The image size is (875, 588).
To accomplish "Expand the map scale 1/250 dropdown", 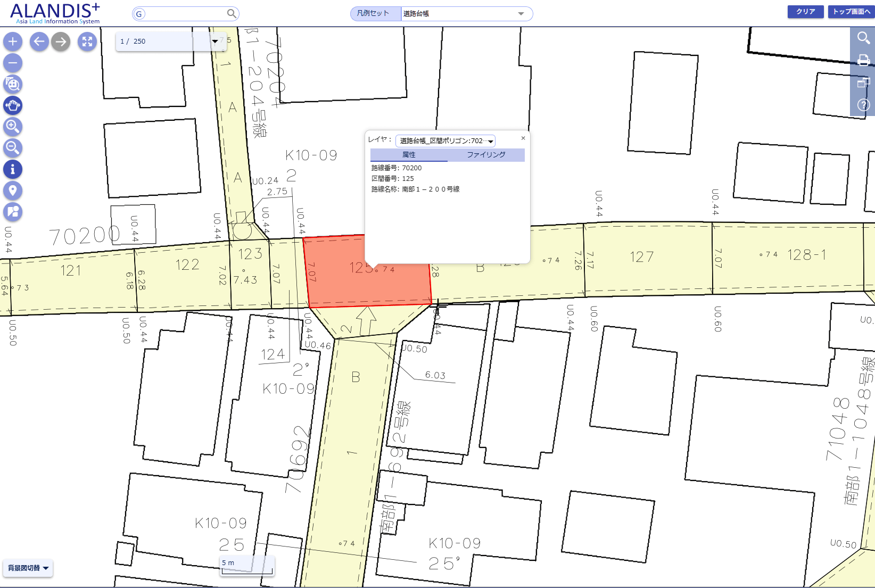I will [x=214, y=42].
